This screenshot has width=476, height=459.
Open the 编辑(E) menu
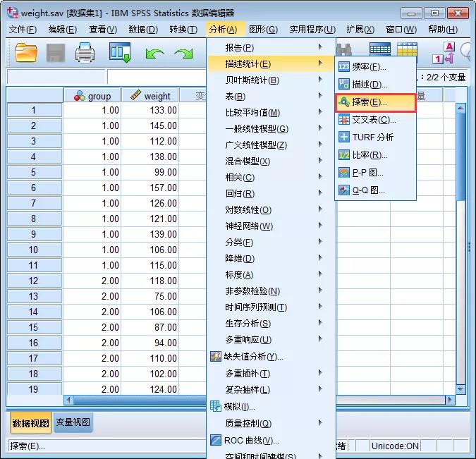click(63, 30)
